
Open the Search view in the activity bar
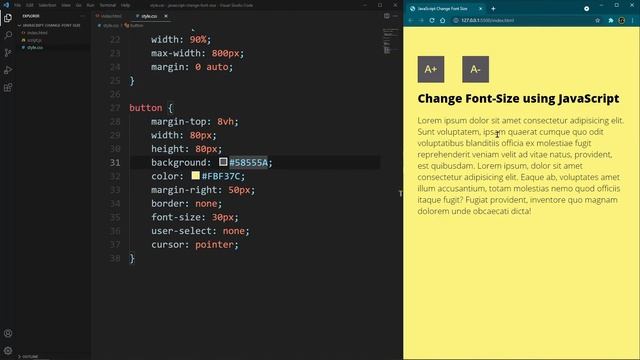[8, 35]
